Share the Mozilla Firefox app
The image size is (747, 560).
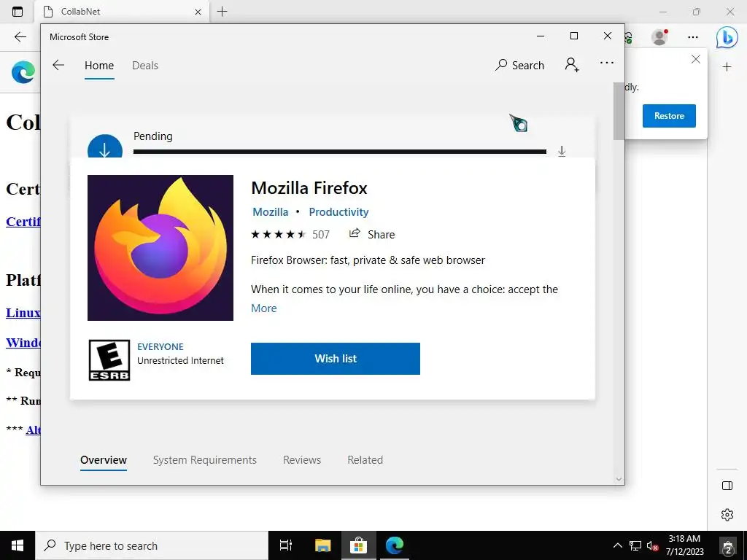coord(372,234)
